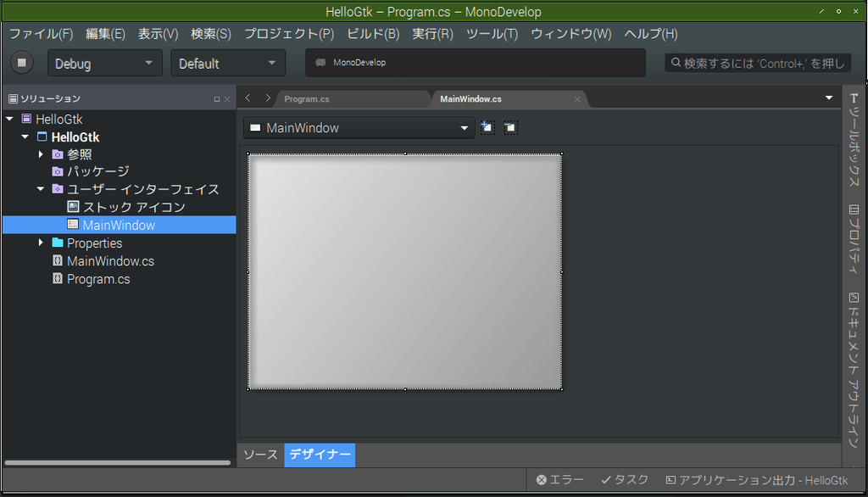Open the Debug configuration dropdown
868x497 pixels.
[x=104, y=63]
